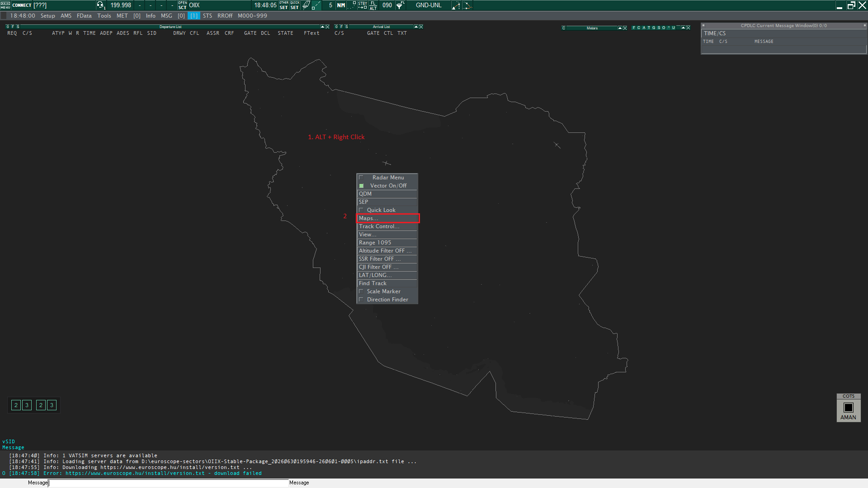Image resolution: width=868 pixels, height=488 pixels.
Task: Close the Arrival List panel
Action: pos(421,27)
